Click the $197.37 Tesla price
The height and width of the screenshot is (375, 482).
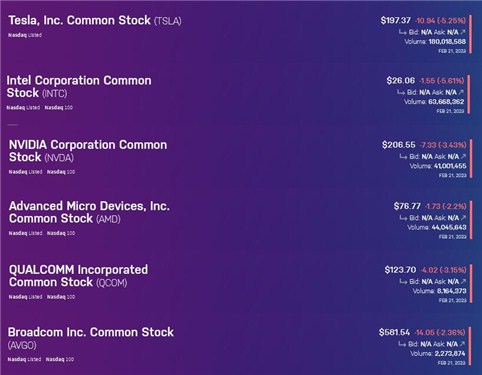[x=396, y=21]
